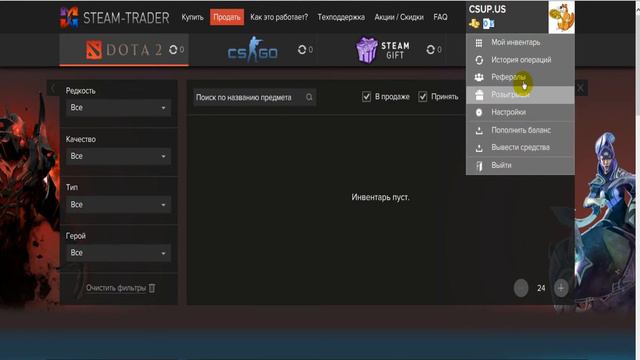Screen dimensions: 640x360
Task: Refresh the CS:GO inventory counter icon
Action: point(302,50)
